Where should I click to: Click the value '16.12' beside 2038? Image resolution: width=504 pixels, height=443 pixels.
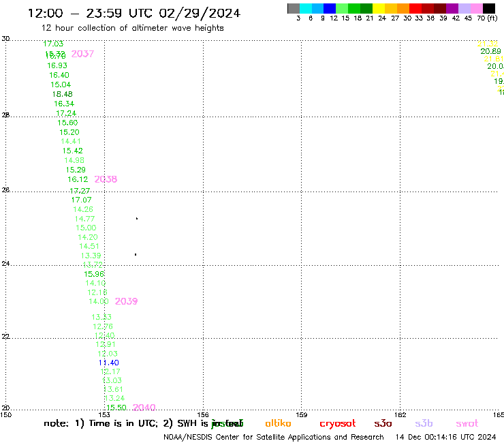(78, 179)
